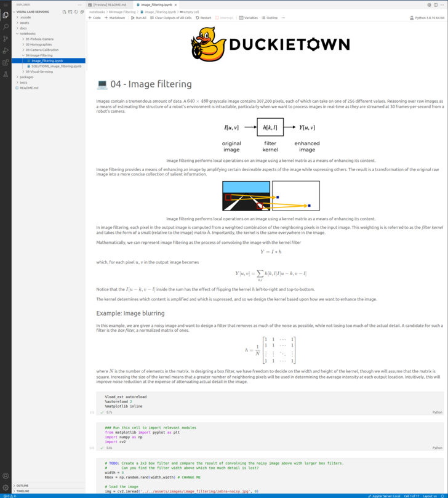Expand the .vscode folder

[25, 17]
